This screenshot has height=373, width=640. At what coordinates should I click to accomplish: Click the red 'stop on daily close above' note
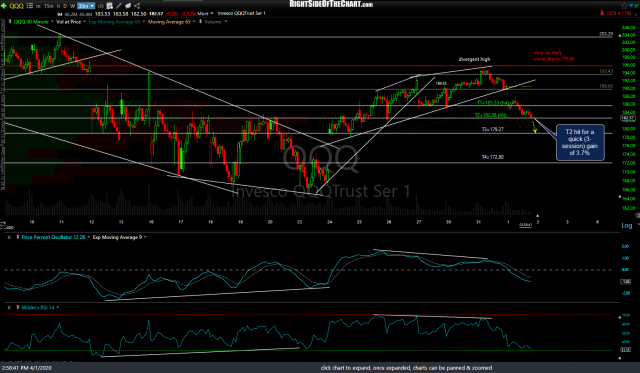coord(554,56)
